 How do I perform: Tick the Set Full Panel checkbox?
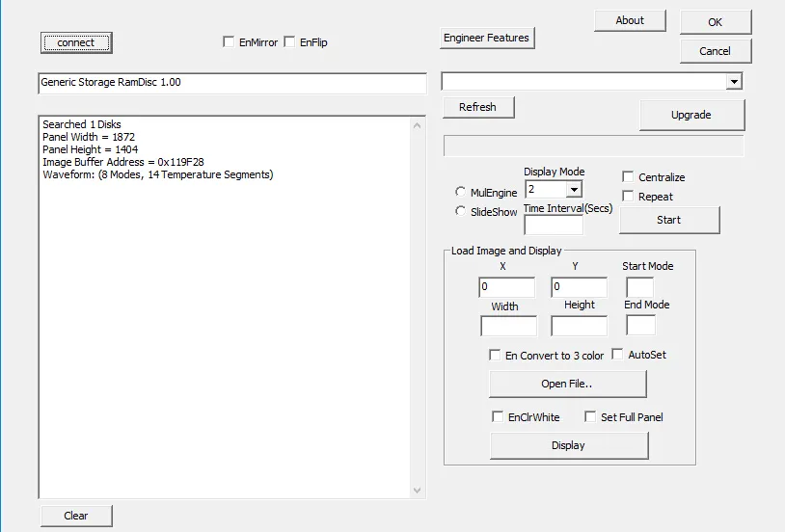590,416
